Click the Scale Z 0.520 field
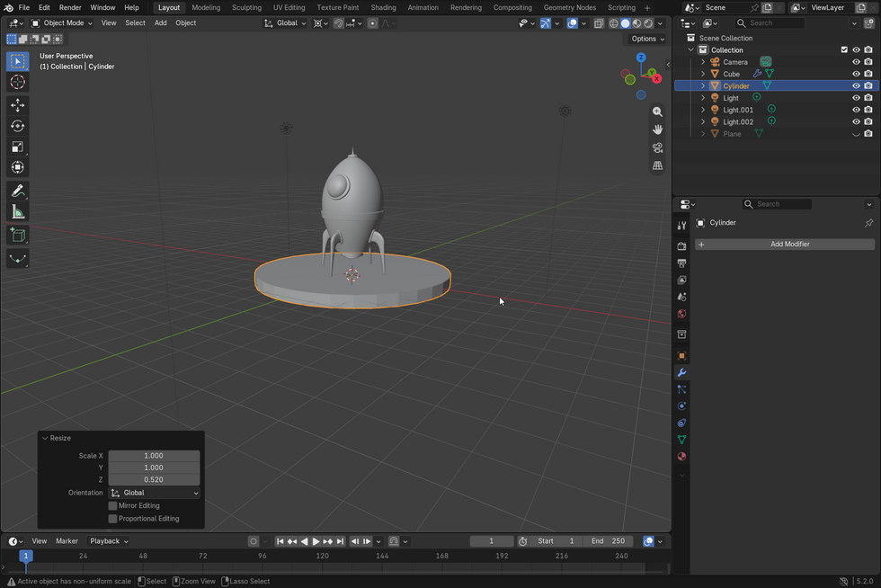Viewport: 881px width, 588px height. tap(154, 479)
